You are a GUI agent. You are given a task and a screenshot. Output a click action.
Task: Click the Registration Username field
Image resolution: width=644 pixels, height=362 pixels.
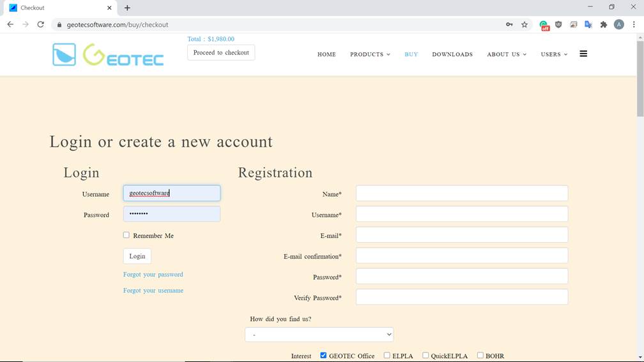tap(462, 214)
